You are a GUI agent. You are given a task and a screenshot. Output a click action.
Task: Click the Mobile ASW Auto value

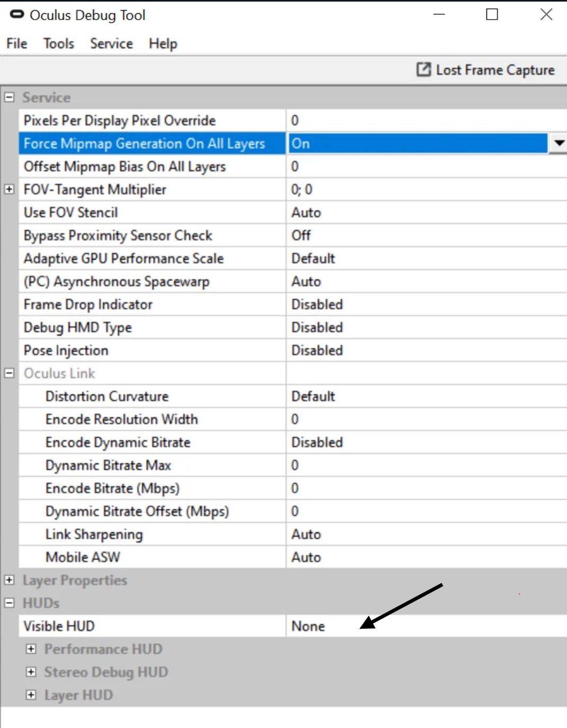click(427, 557)
